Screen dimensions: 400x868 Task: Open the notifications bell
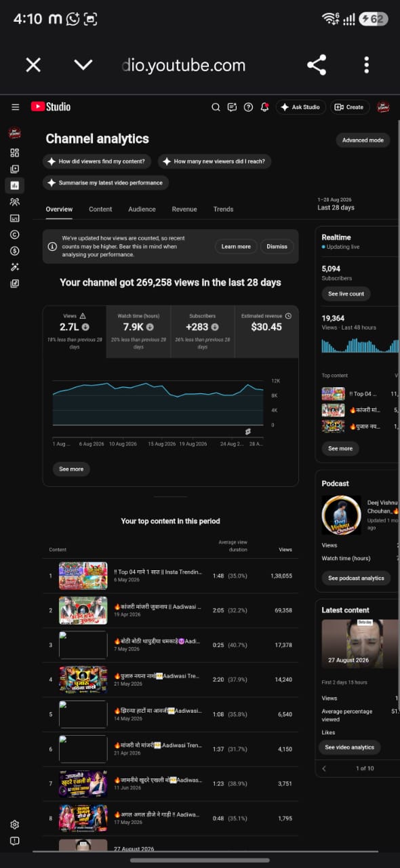[264, 107]
